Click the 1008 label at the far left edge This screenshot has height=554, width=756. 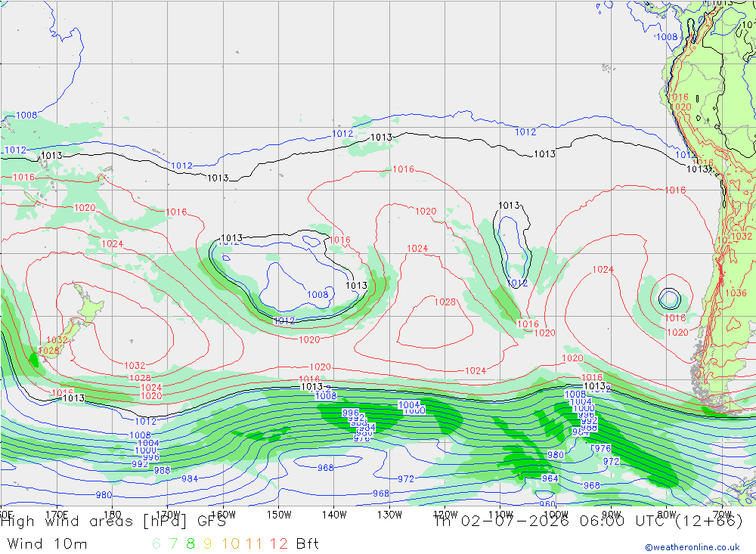[26, 115]
